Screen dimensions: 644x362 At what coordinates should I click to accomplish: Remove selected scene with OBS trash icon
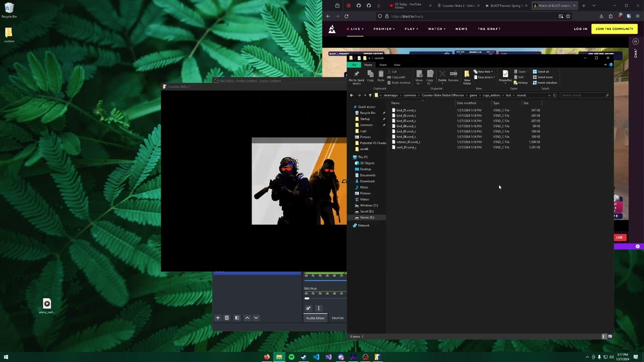(x=226, y=318)
